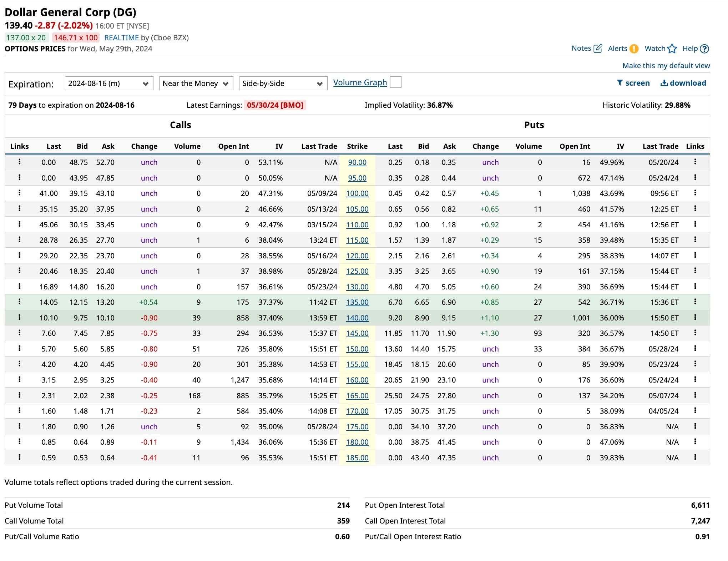Open puts links menu for 105.00 strike
The height and width of the screenshot is (561, 728).
point(695,208)
